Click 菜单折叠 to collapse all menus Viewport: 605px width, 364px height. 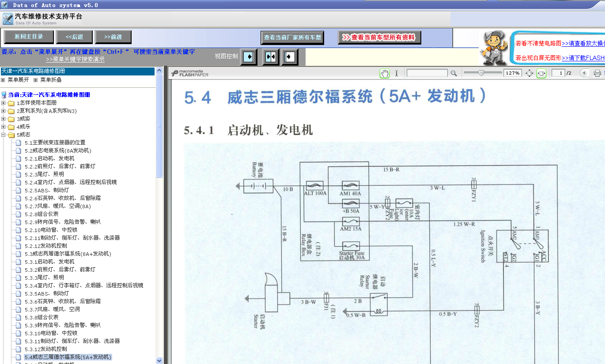coord(51,80)
